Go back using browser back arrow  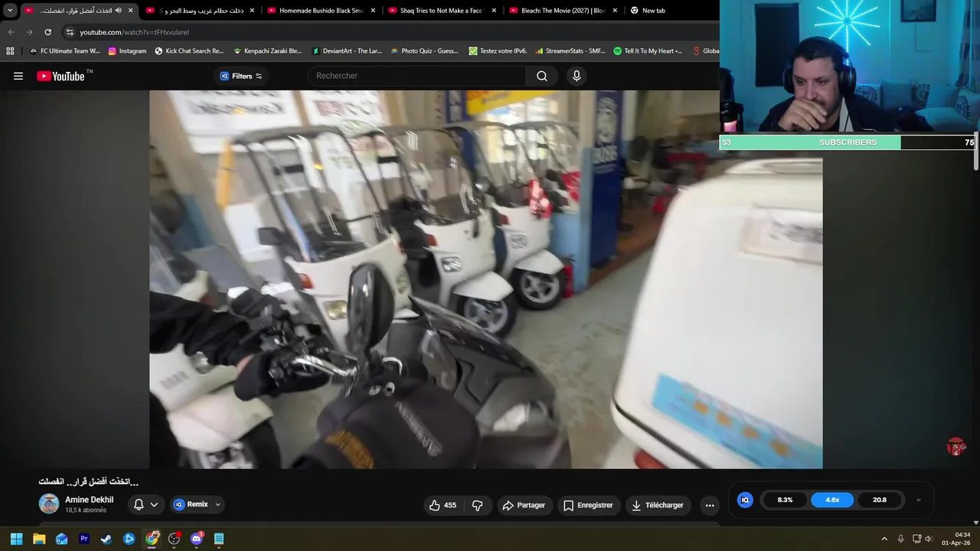click(x=11, y=32)
